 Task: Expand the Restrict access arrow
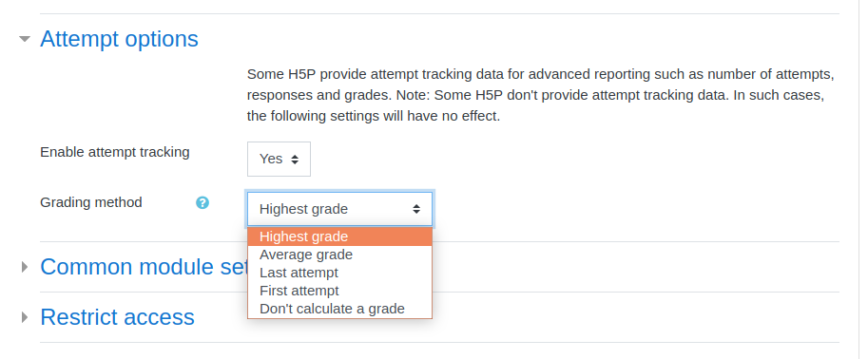tap(24, 317)
